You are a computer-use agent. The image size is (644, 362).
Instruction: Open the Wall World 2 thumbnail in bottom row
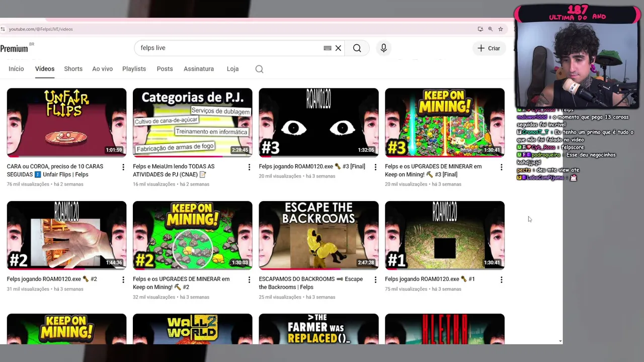tap(193, 329)
